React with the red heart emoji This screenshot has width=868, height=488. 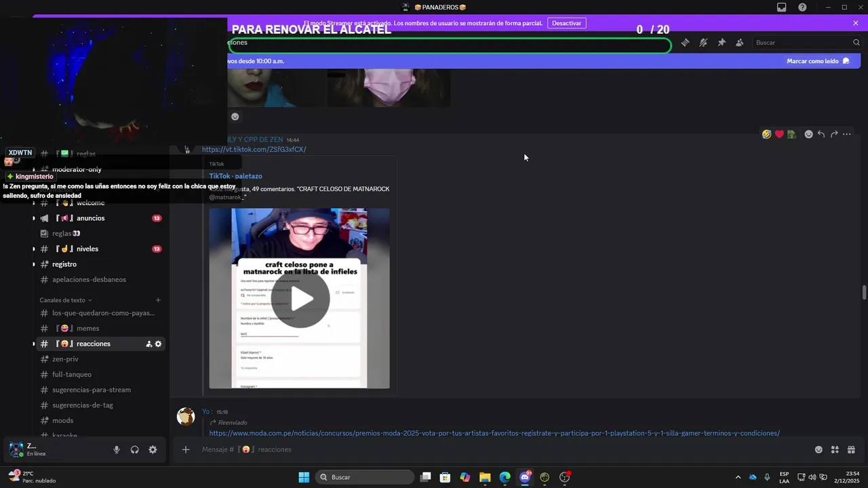point(779,134)
